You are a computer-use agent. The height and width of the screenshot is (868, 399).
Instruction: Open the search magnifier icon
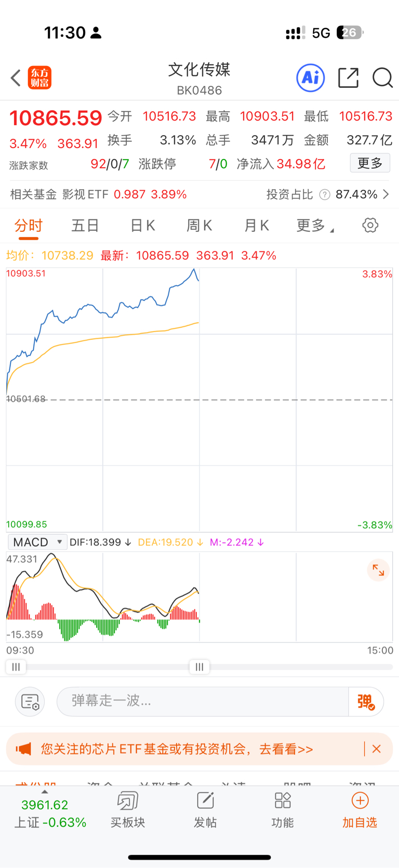(x=382, y=78)
